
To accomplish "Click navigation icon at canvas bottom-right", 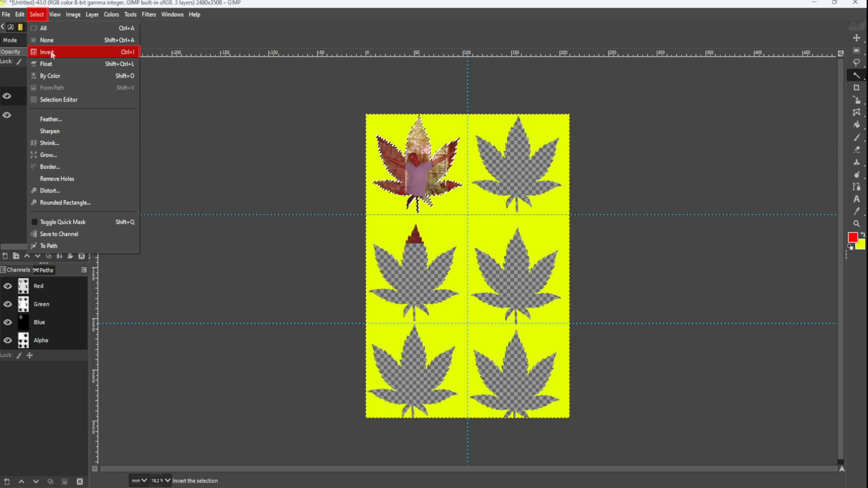I will (841, 469).
